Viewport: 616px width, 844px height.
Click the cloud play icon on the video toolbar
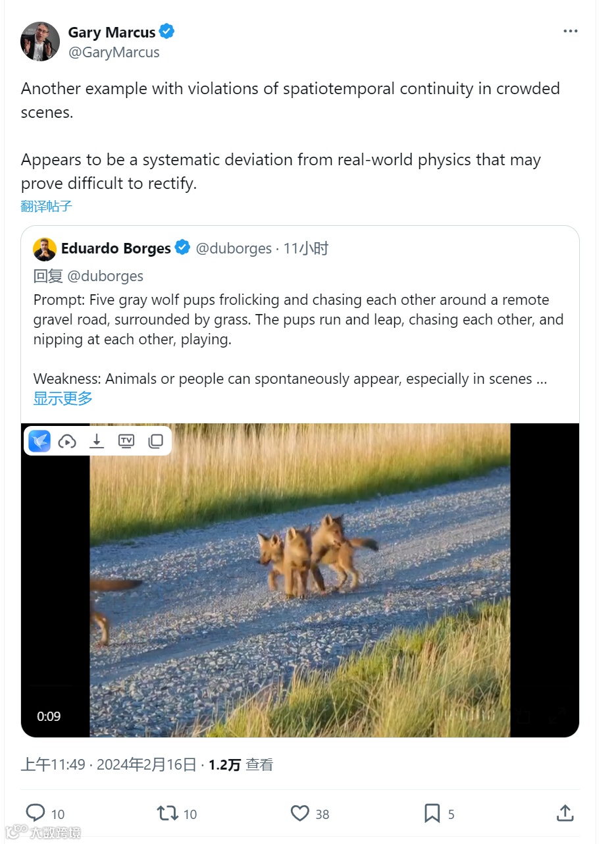coord(67,441)
